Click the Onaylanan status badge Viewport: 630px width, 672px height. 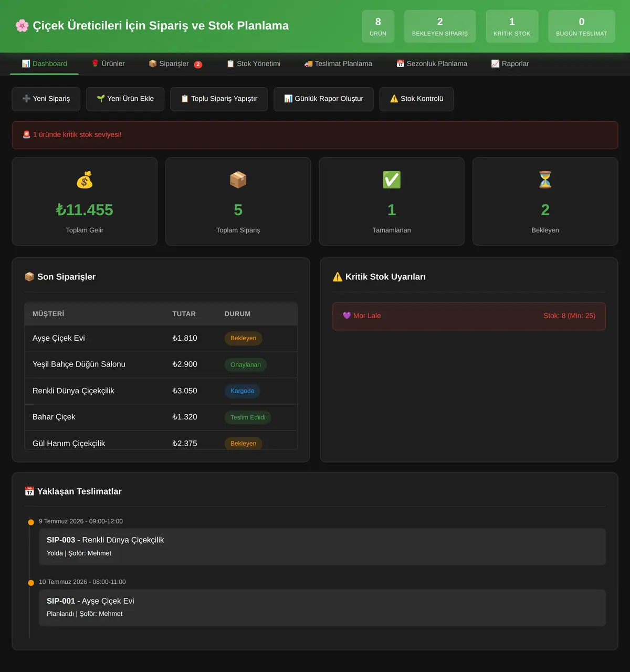(246, 365)
